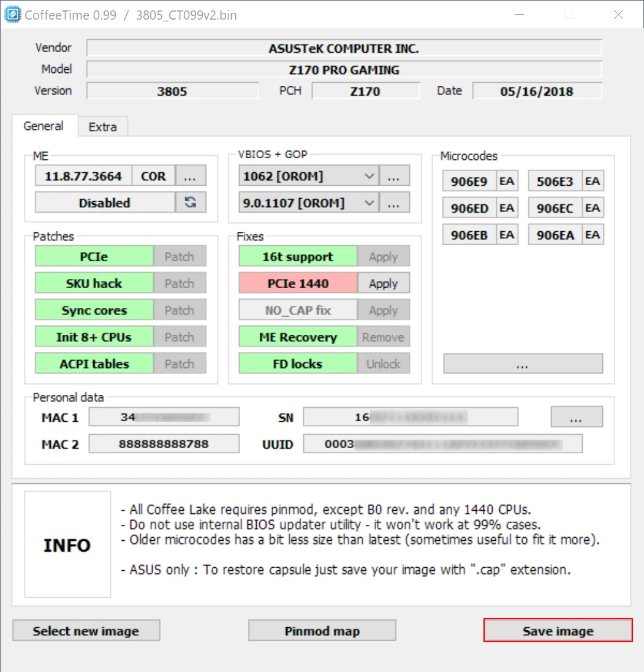
Task: Select the 906EB microcode entry
Action: (469, 235)
